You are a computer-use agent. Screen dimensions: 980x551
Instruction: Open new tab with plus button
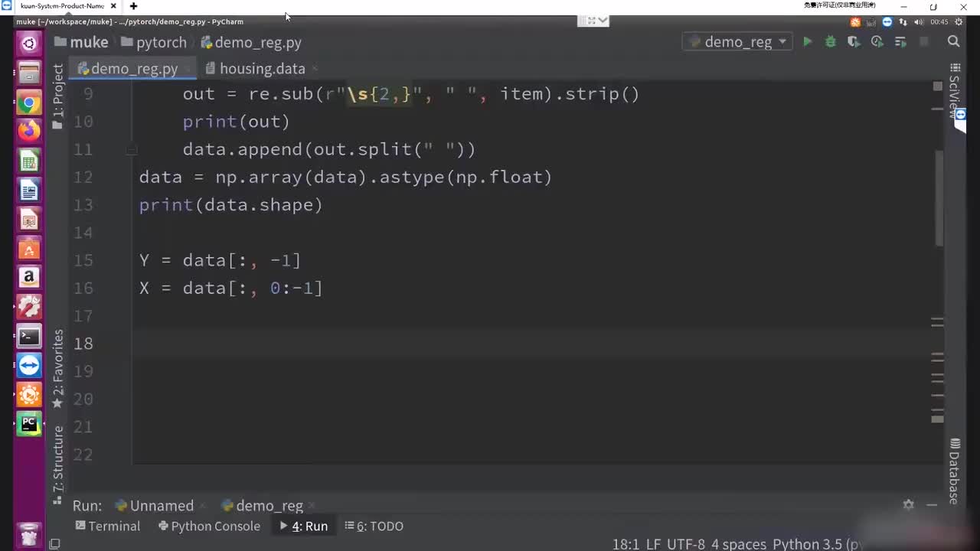tap(133, 5)
